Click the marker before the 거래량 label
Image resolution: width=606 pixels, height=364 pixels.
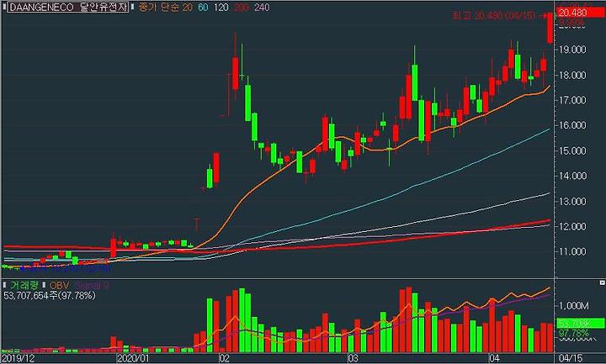(x=5, y=285)
